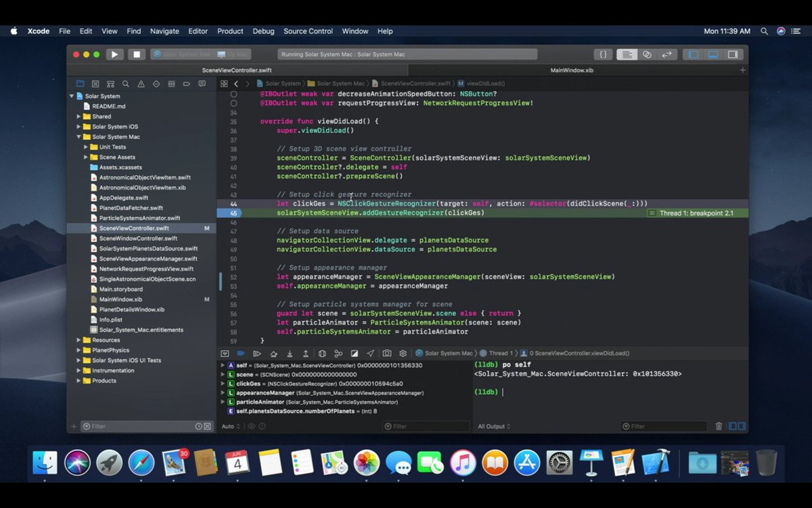812x508 pixels.
Task: Step out with the up-arrow debug button
Action: [306, 354]
